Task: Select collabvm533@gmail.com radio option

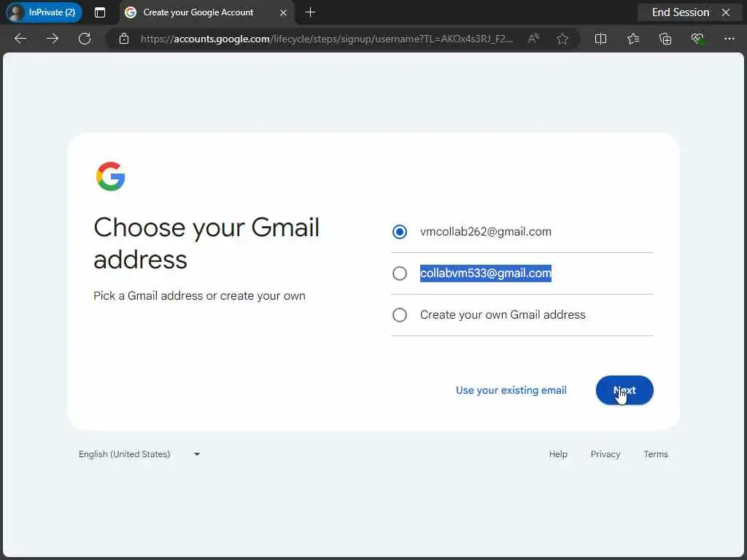Action: [400, 273]
